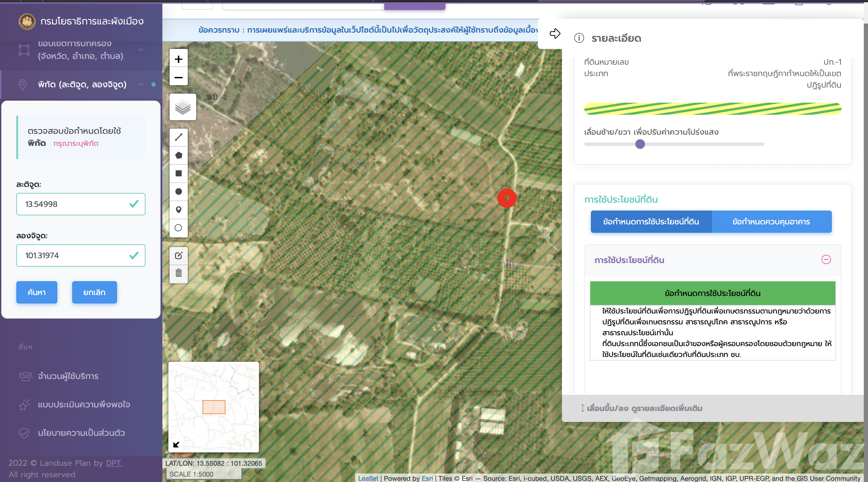Click the edit layers icon
This screenshot has height=482, width=868.
coord(179,255)
